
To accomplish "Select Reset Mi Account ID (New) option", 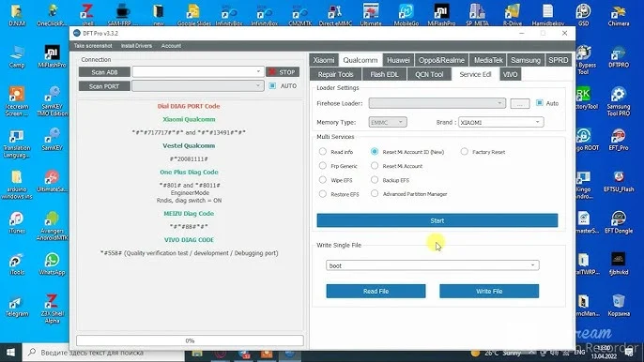I will (375, 151).
